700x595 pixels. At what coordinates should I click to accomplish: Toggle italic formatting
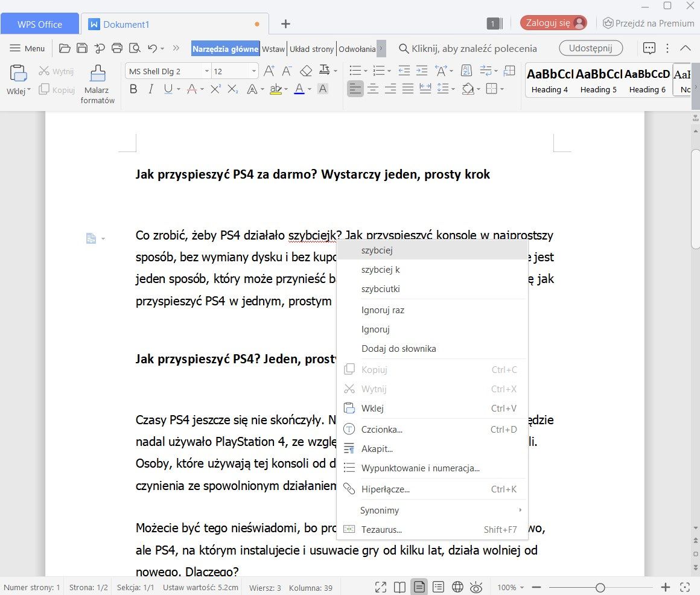[151, 89]
